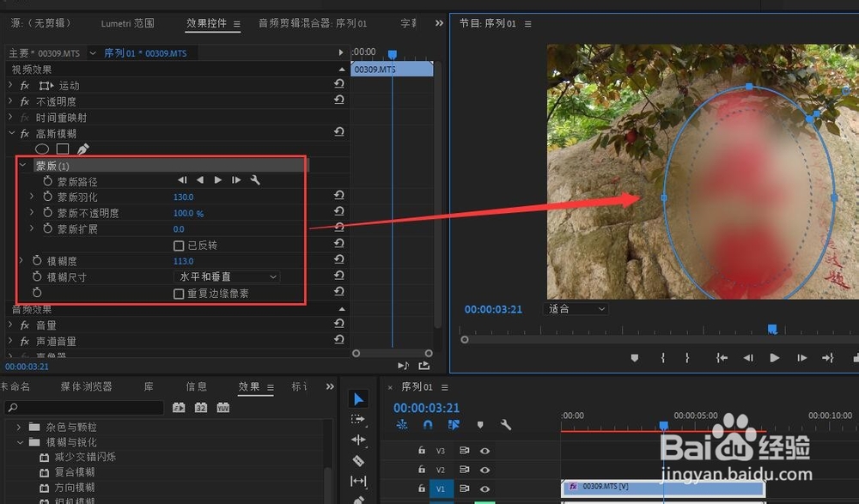Open the 模糊尺寸 dropdown showing 水平和垂直
This screenshot has height=504, width=859.
pyautogui.click(x=228, y=276)
